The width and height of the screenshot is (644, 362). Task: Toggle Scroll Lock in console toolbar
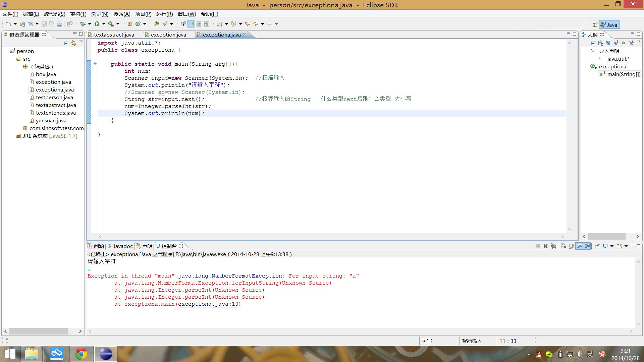pos(571,246)
